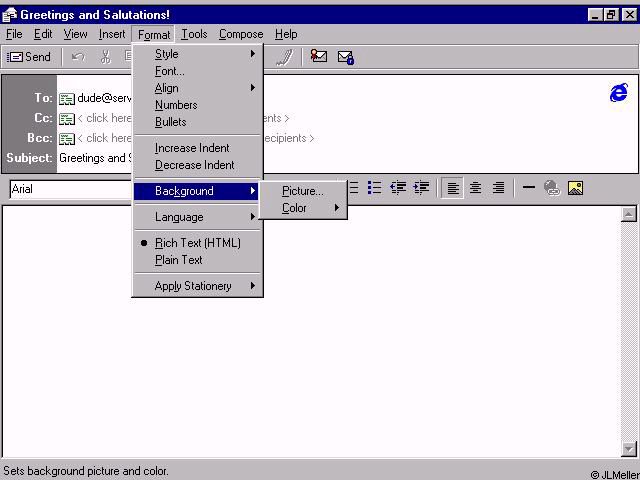Click the decrease indent toolbar icon
Screen dimensions: 640x480
pyautogui.click(x=398, y=188)
